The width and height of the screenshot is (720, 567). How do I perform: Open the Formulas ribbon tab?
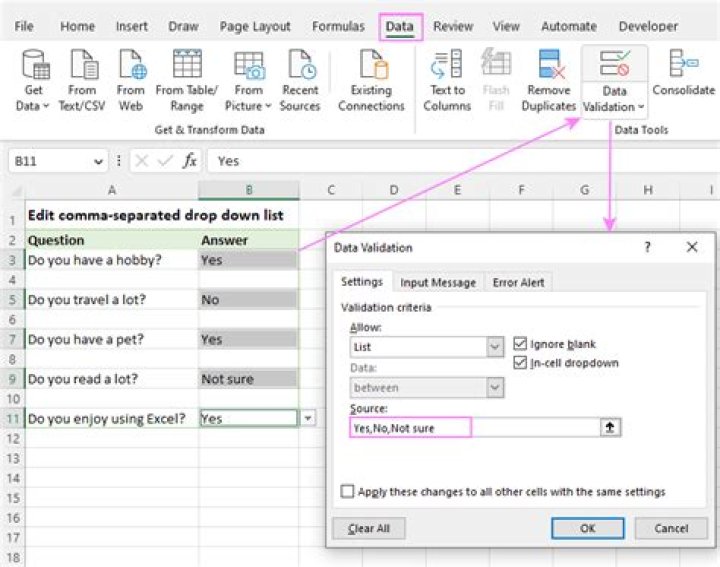338,27
